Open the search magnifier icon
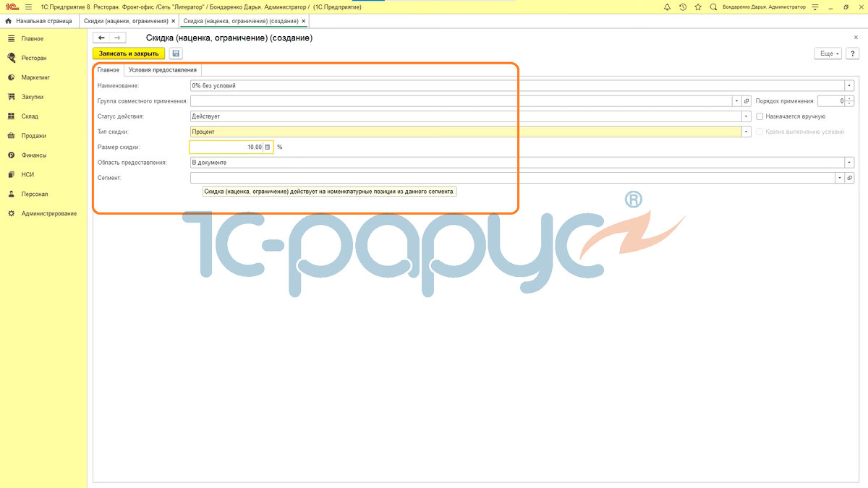 714,7
